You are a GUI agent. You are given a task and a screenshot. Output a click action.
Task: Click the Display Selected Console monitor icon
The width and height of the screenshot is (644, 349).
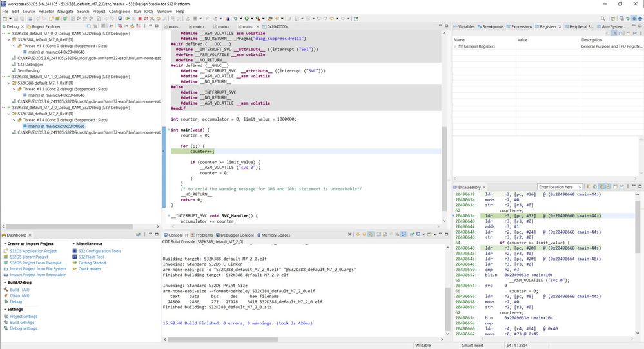pyautogui.click(x=418, y=234)
